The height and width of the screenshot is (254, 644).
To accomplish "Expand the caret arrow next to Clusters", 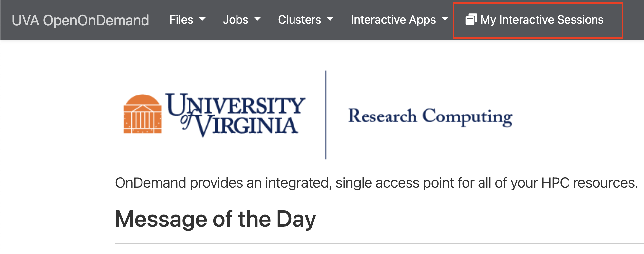I will pos(330,19).
